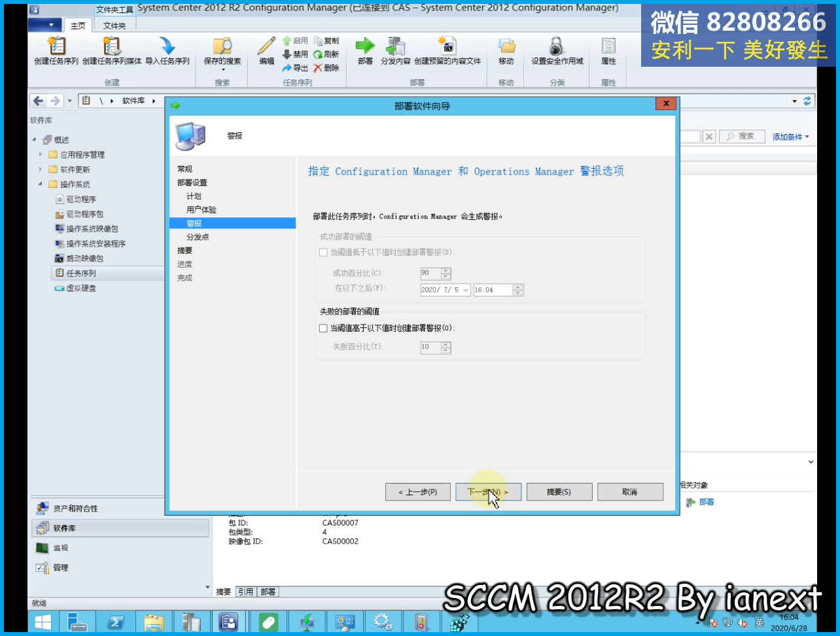Click the 删除 ribbon item
Image resolution: width=840 pixels, height=636 pixels.
(x=326, y=68)
